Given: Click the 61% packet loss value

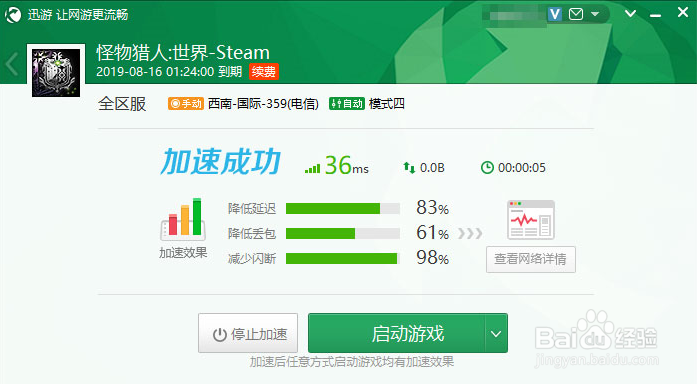Looking at the screenshot, I should 433,232.
